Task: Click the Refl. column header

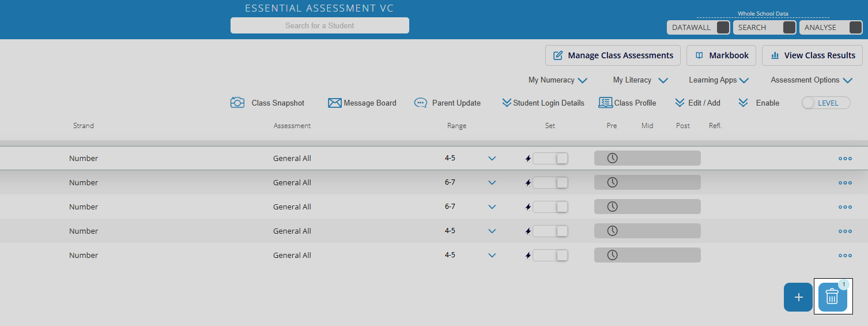Action: (715, 126)
